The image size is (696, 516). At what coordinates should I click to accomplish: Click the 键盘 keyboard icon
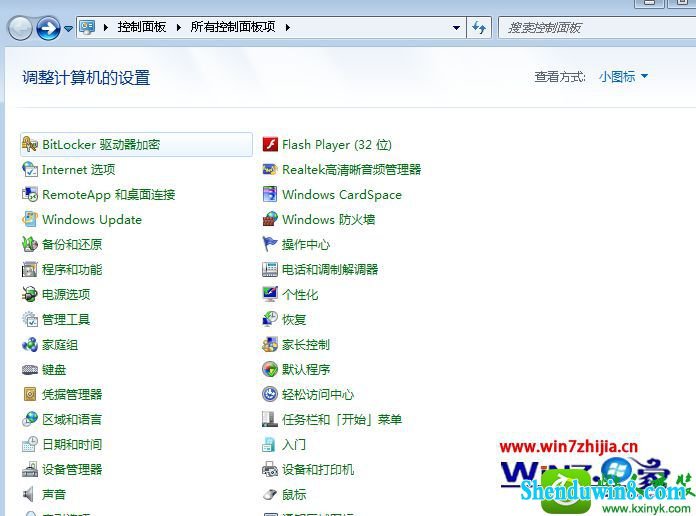30,369
